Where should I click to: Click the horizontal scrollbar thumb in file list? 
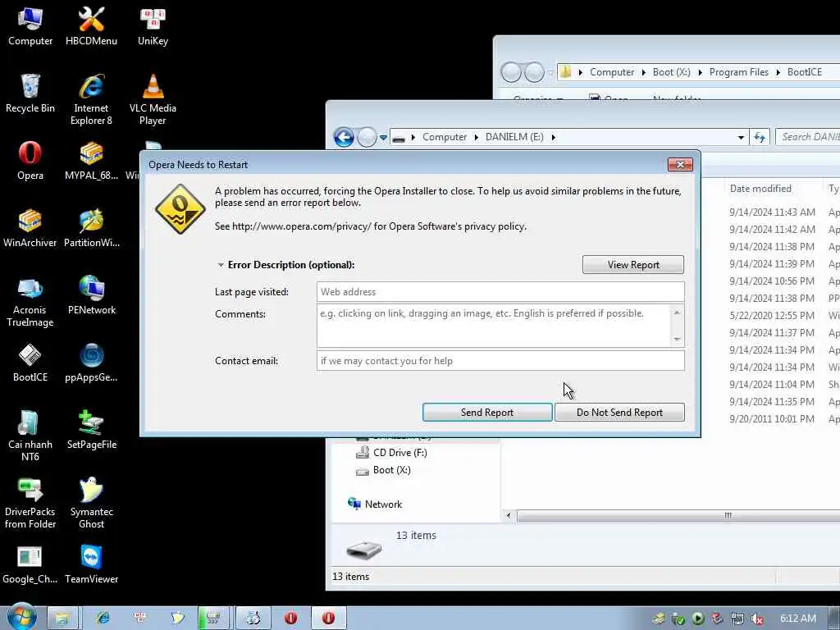678,516
